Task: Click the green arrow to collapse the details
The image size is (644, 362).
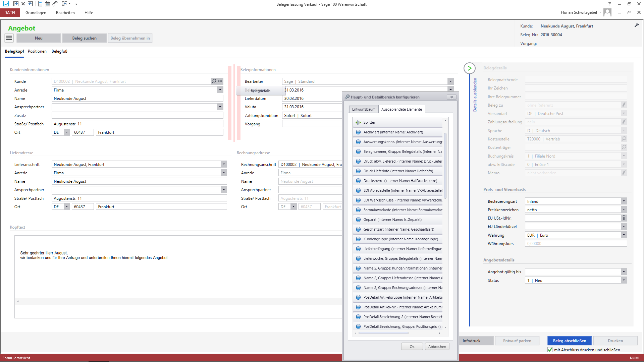Action: [x=470, y=68]
